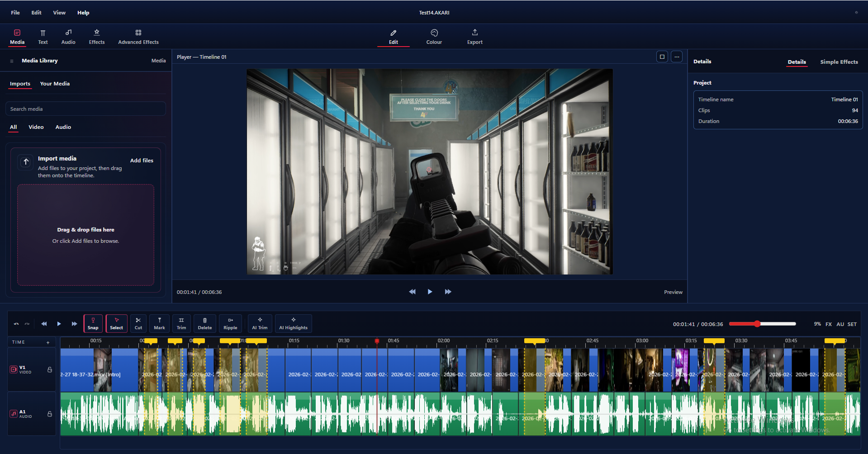This screenshot has width=868, height=454.
Task: Switch to the Audio panel in left sidebar
Action: (68, 36)
